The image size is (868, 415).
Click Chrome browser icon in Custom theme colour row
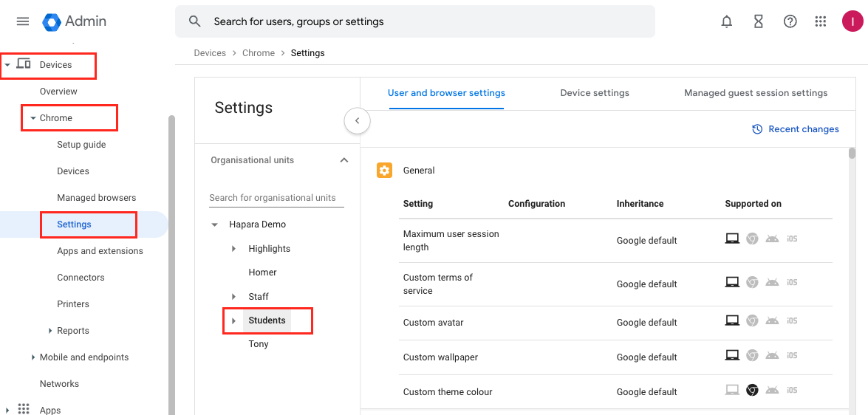[751, 390]
